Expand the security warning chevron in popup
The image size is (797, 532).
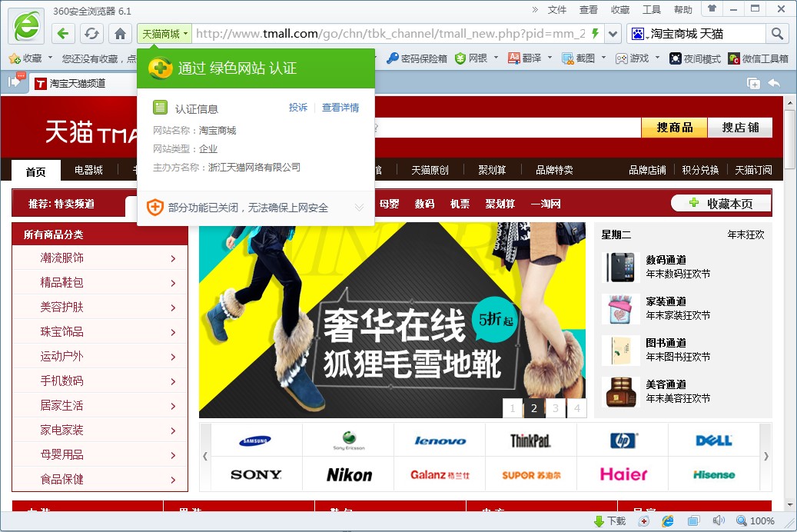359,208
